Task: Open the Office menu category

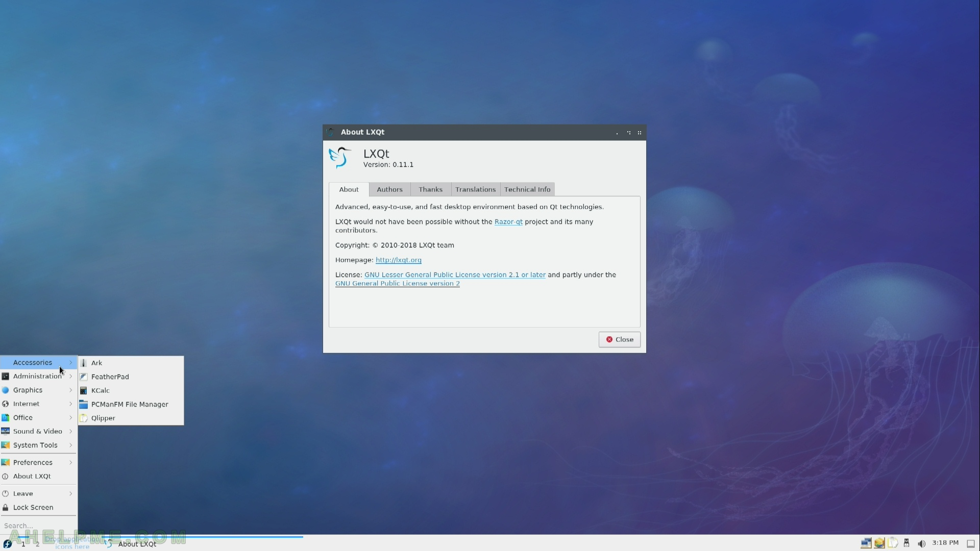Action: click(x=38, y=417)
